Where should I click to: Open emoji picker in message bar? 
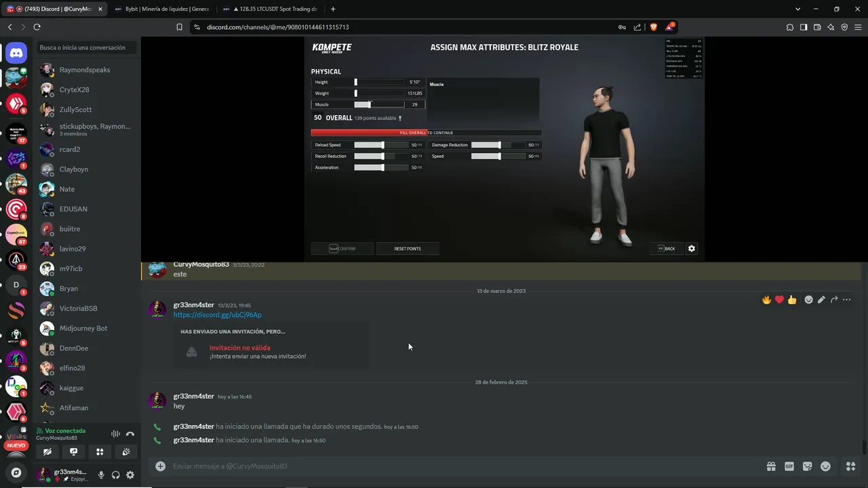825,466
